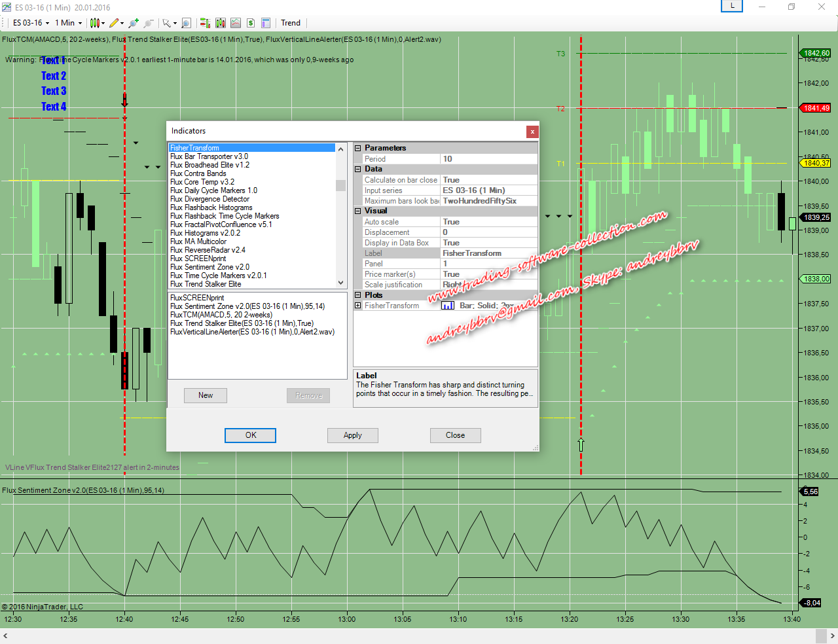The image size is (838, 644).
Task: Click the zoom in magnifier icon
Action: [x=134, y=23]
